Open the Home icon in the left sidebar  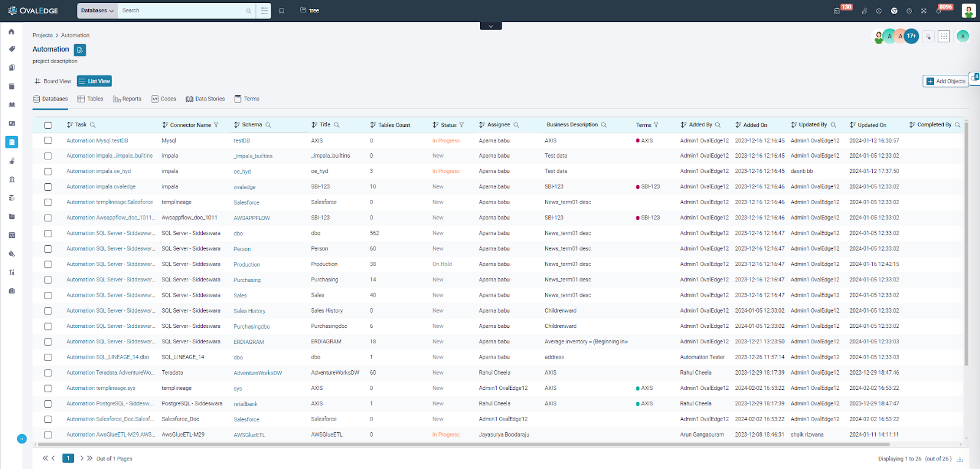pos(11,31)
